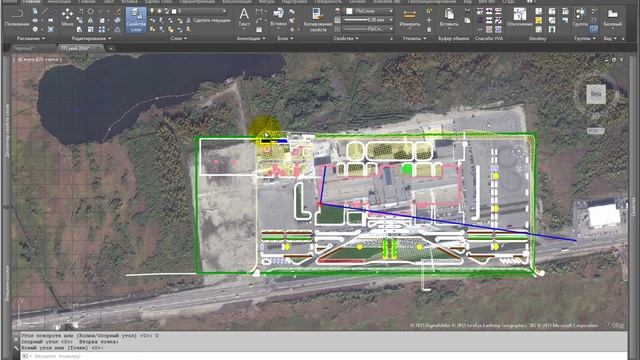Click the layer color square in layer dropdown
Screen dimensions: 640x360
click(174, 11)
